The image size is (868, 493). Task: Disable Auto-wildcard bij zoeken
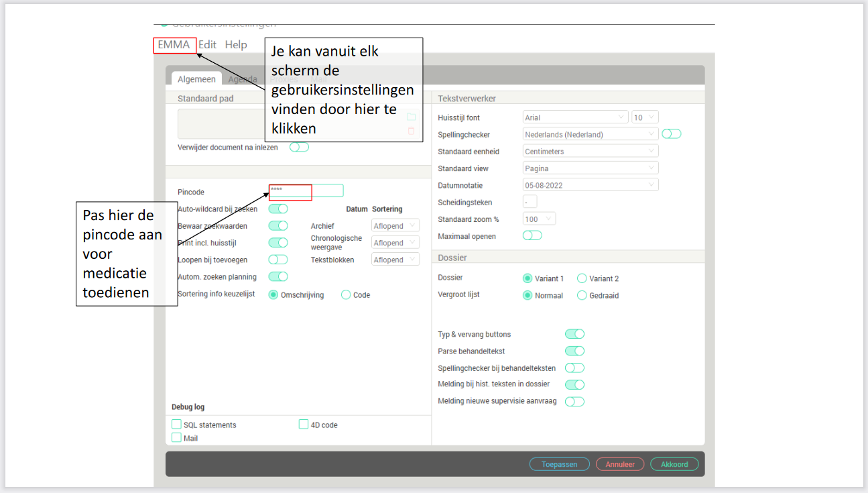click(x=278, y=209)
